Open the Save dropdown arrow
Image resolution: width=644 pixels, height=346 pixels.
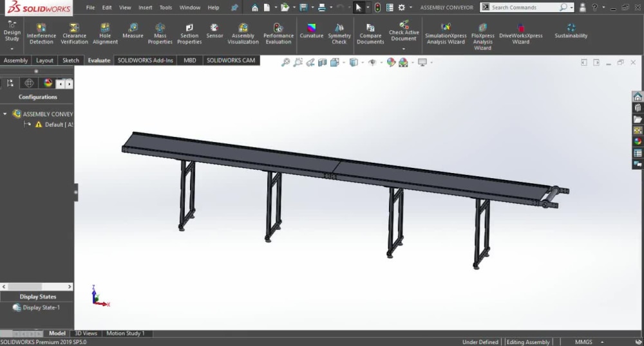point(312,7)
